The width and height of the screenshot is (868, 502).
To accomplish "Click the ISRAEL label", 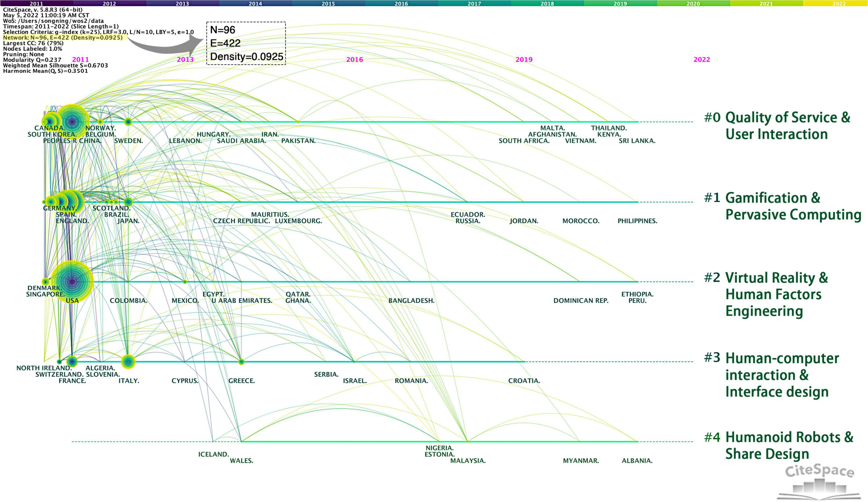I will [x=355, y=381].
